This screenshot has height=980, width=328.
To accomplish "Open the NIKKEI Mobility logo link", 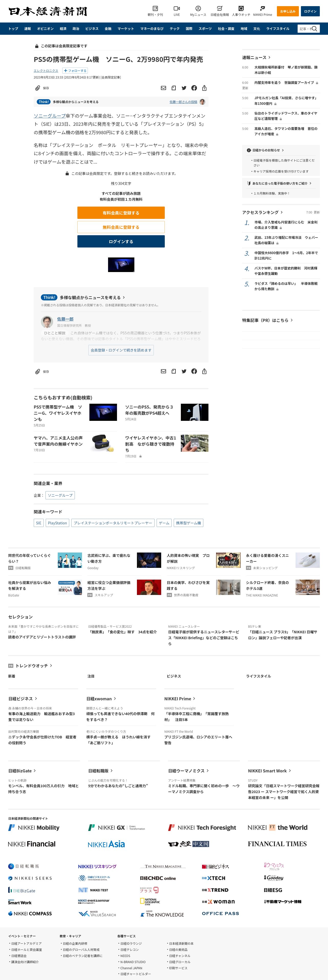I will tap(34, 827).
